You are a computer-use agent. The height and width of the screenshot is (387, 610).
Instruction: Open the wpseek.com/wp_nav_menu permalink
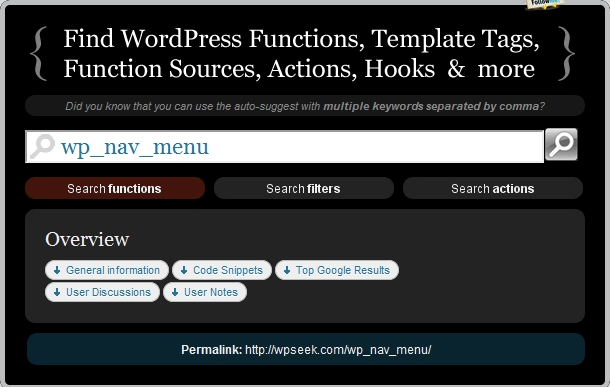tap(338, 350)
